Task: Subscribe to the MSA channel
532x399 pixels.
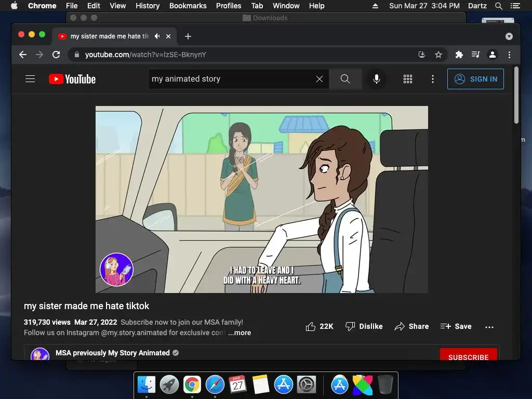Action: point(468,354)
